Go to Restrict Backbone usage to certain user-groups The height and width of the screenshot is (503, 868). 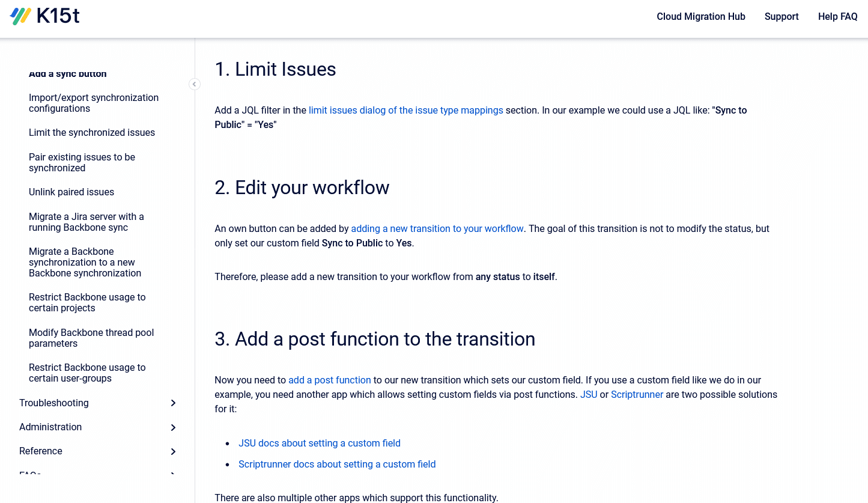(x=87, y=373)
